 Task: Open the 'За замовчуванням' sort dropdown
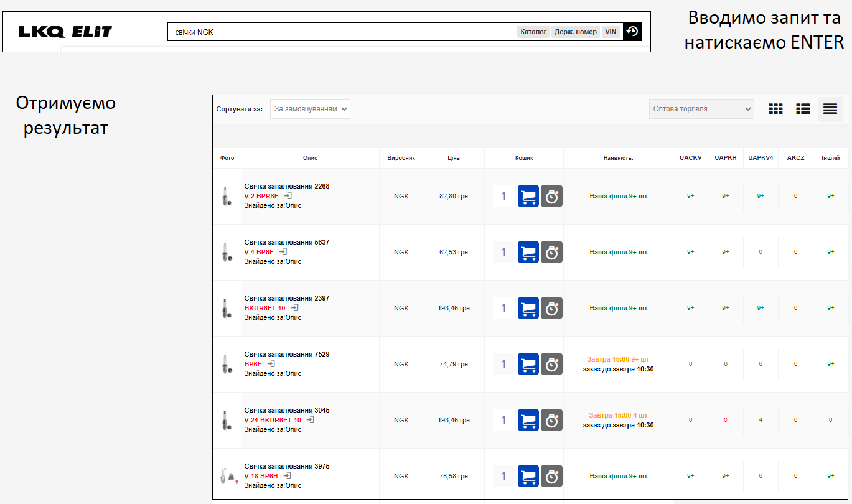310,109
